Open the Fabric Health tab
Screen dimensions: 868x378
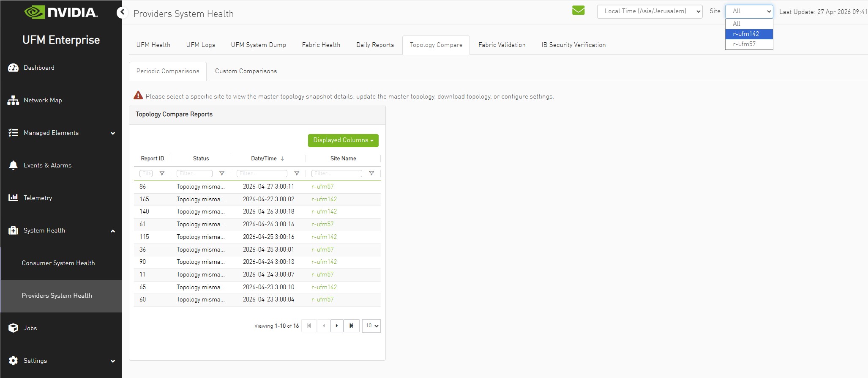[321, 45]
